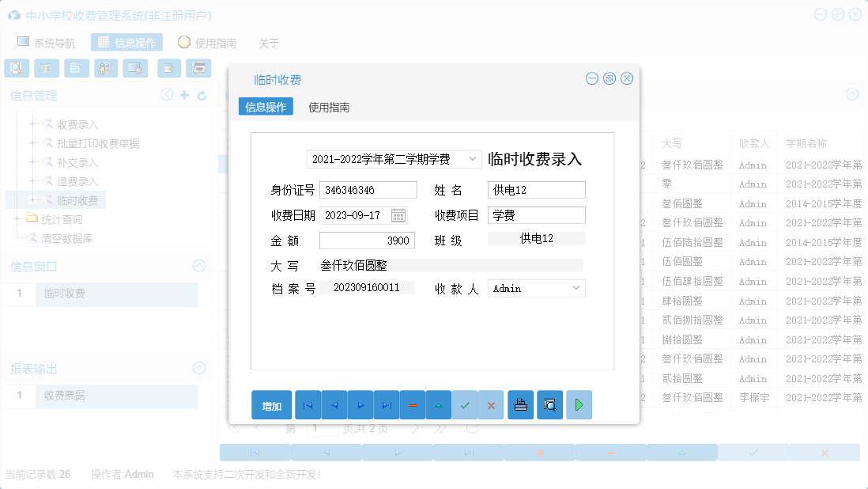Collapse the 信息窗口 panel
Screen dimensions: 868x489
click(199, 267)
